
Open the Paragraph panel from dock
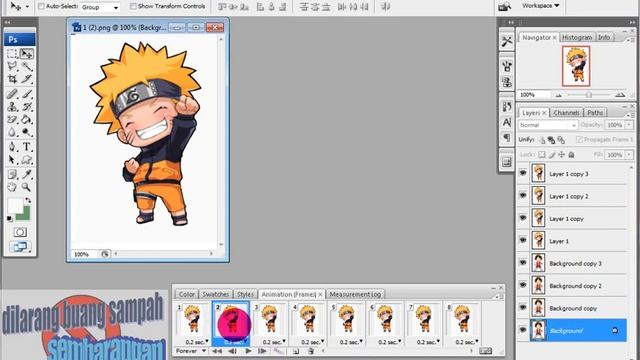[507, 138]
